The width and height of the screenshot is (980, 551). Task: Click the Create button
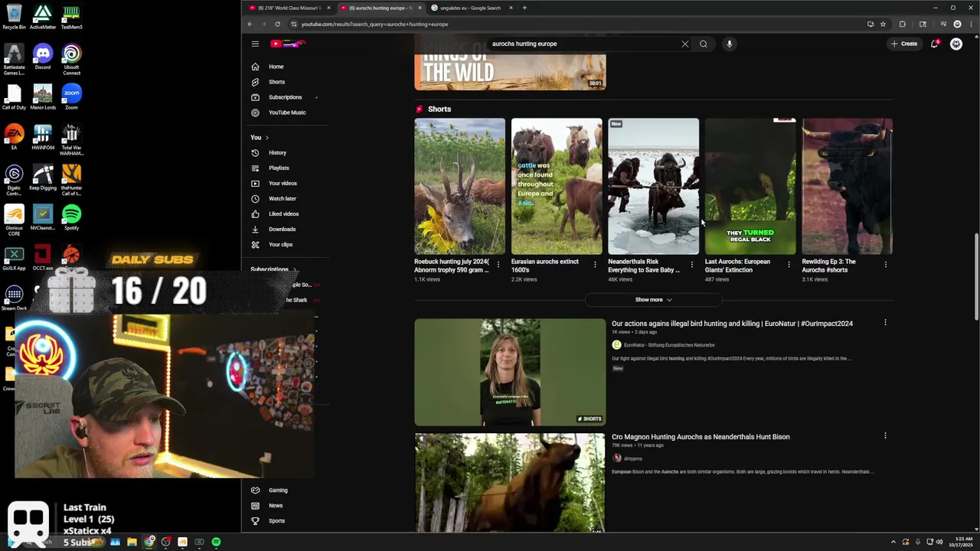(904, 44)
